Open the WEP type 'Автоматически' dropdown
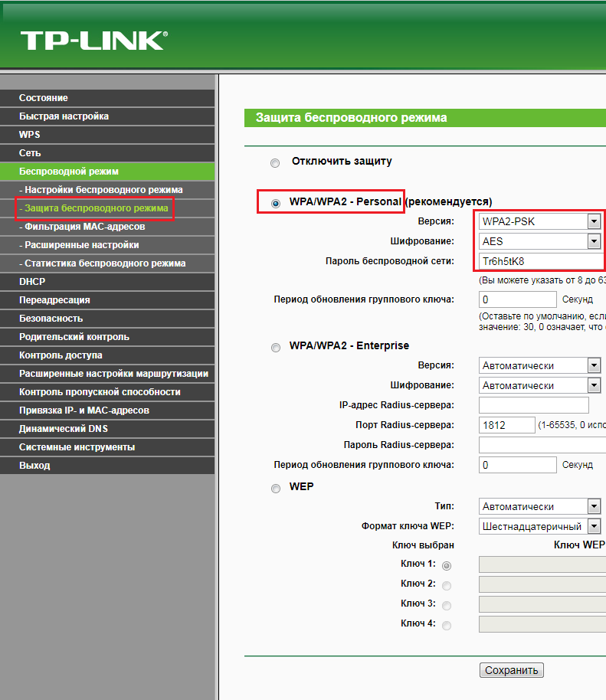The width and height of the screenshot is (606, 700). [539, 507]
